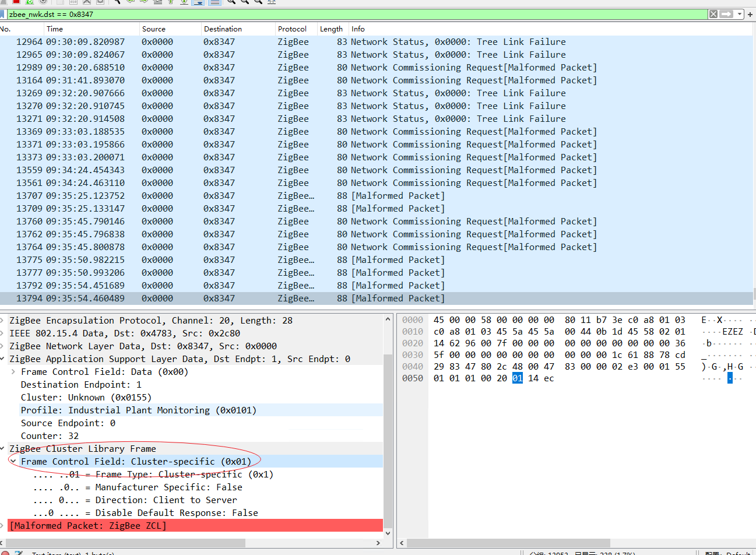Screen dimensions: 756x555
Task: Toggle packet list colorization
Action: [215, 2]
